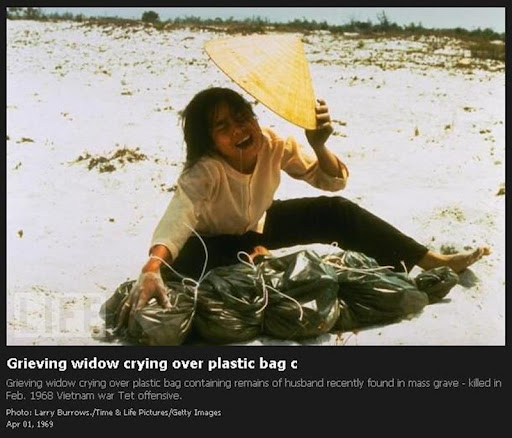This screenshot has width=512, height=438.
Task: Click the white string knot on the bags
Action: coord(197,283)
